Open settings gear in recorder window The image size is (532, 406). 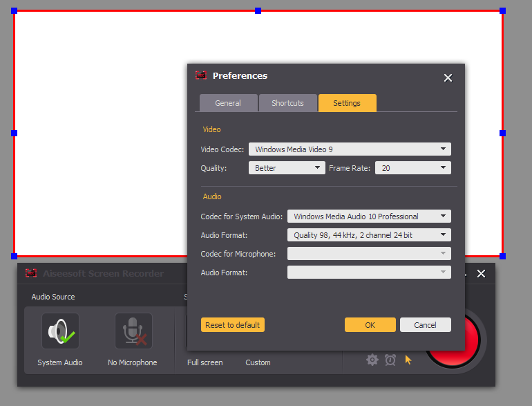point(372,360)
